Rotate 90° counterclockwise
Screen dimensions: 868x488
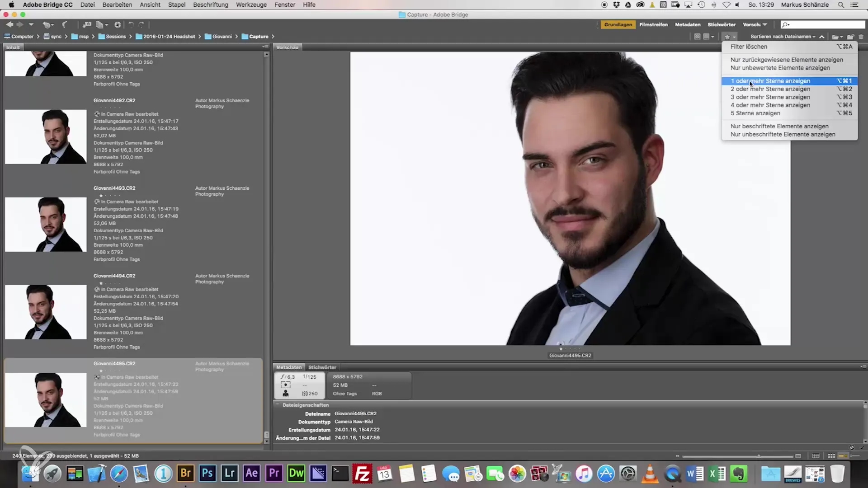131,24
